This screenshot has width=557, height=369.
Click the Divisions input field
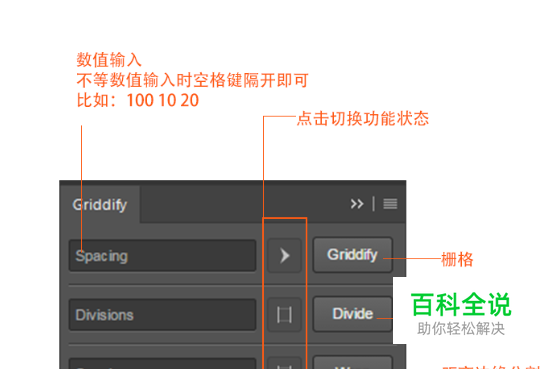(163, 315)
